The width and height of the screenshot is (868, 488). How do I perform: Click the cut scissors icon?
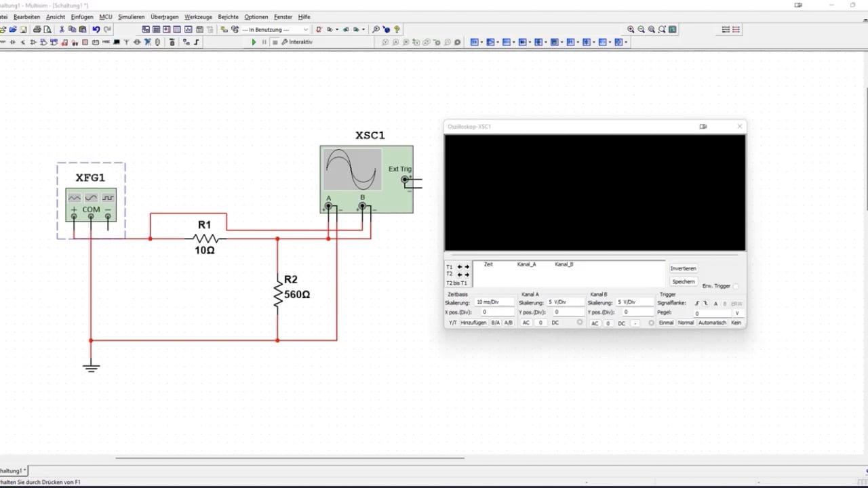62,29
